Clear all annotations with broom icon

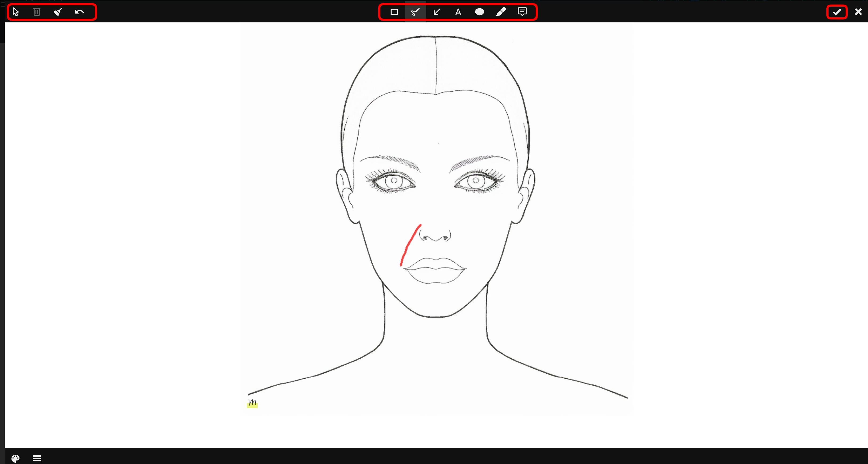tap(58, 12)
